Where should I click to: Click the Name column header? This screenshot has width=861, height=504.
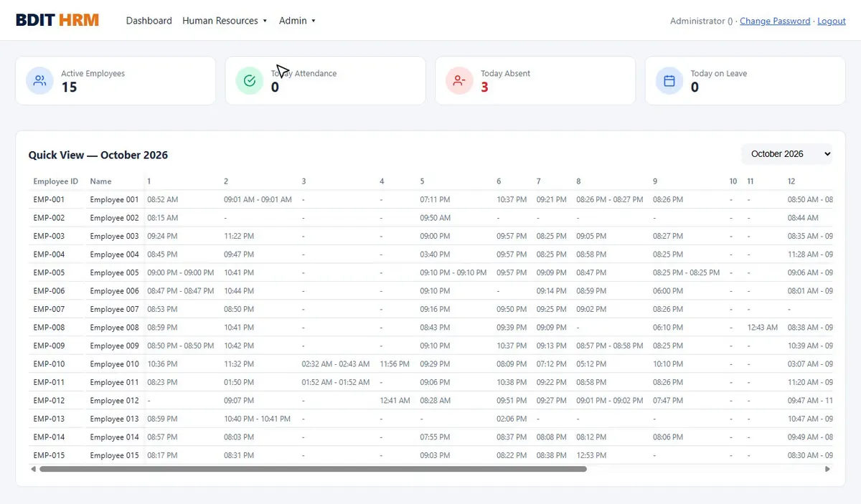(x=101, y=181)
